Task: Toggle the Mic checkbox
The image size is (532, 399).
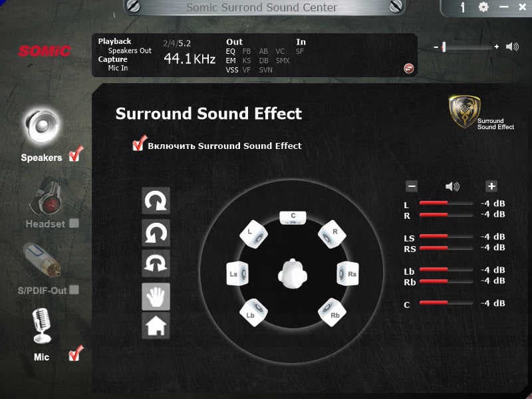Action: 76,354
